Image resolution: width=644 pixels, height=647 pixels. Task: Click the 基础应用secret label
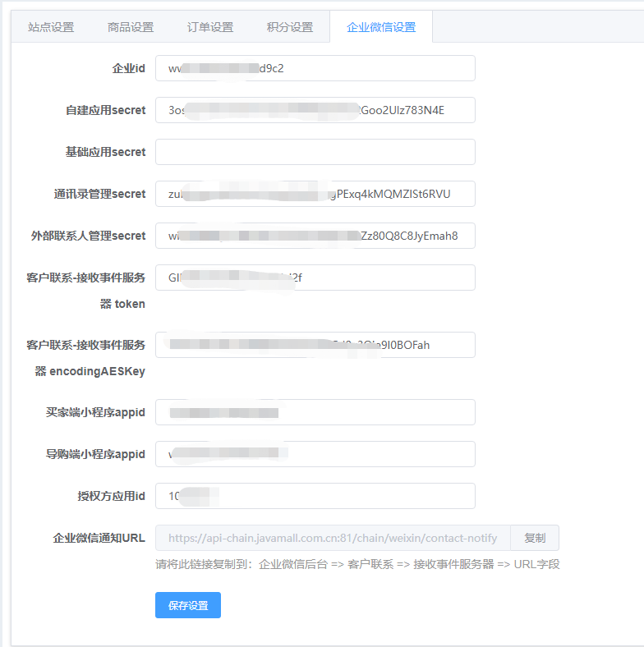[x=106, y=152]
